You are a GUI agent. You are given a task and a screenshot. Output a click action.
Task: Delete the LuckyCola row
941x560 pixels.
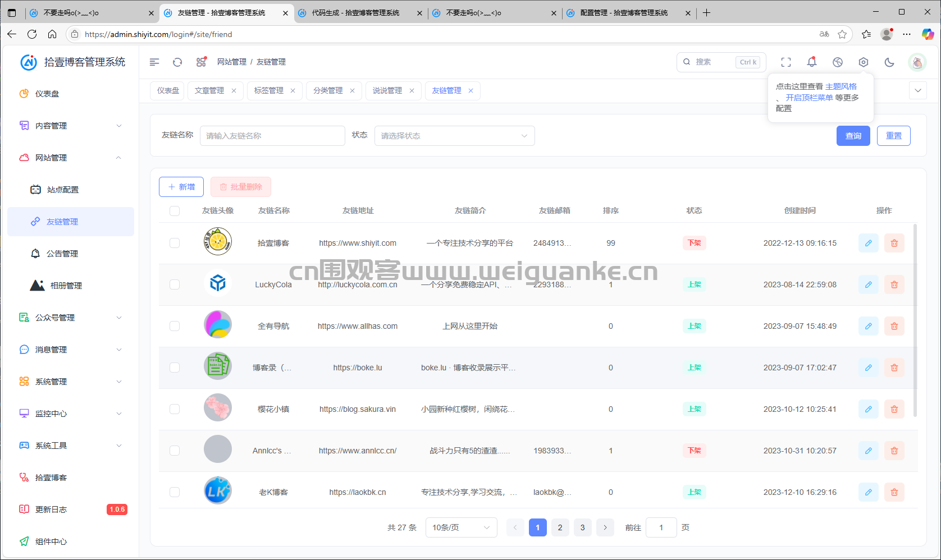[x=894, y=284]
